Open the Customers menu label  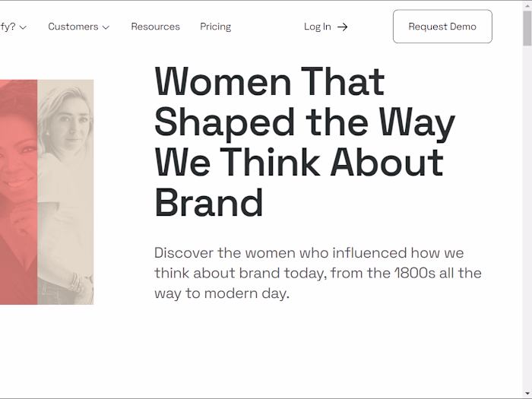(x=73, y=27)
